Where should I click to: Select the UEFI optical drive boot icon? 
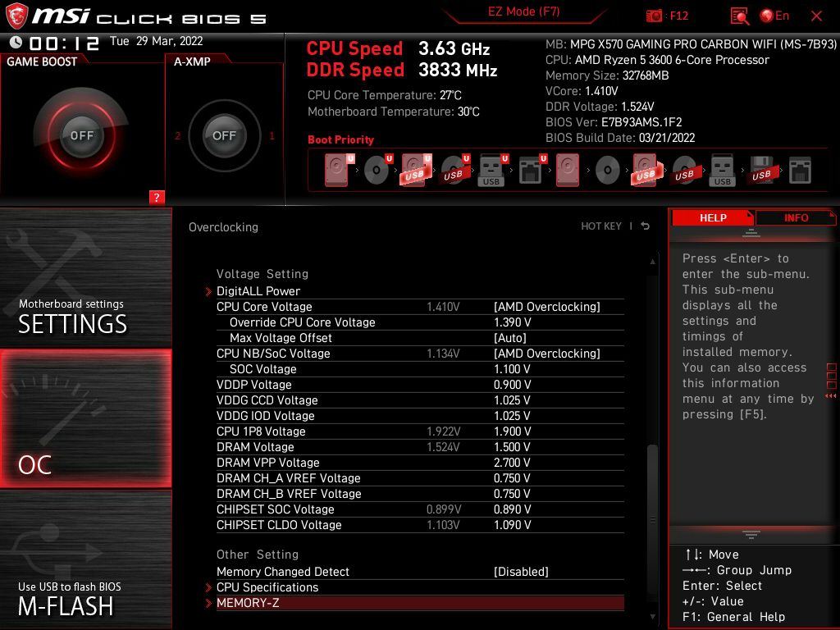pos(378,170)
